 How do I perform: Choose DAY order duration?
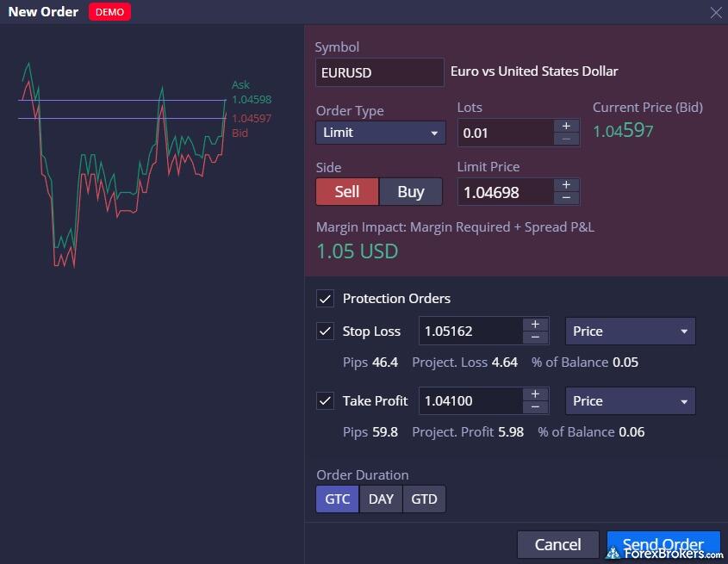(381, 499)
